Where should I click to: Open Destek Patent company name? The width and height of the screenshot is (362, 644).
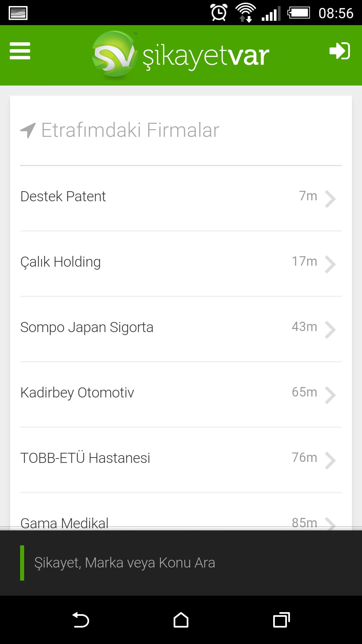coord(63,197)
